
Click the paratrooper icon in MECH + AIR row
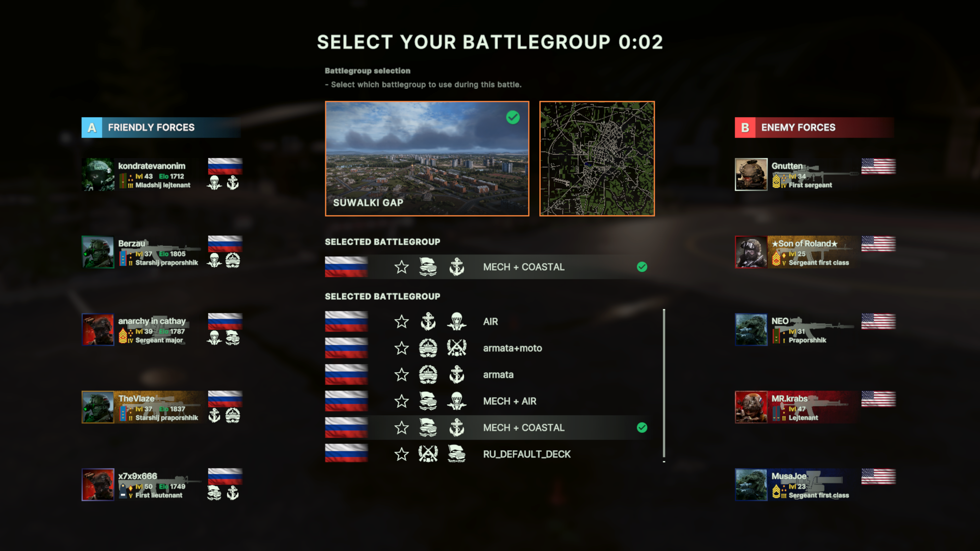457,401
